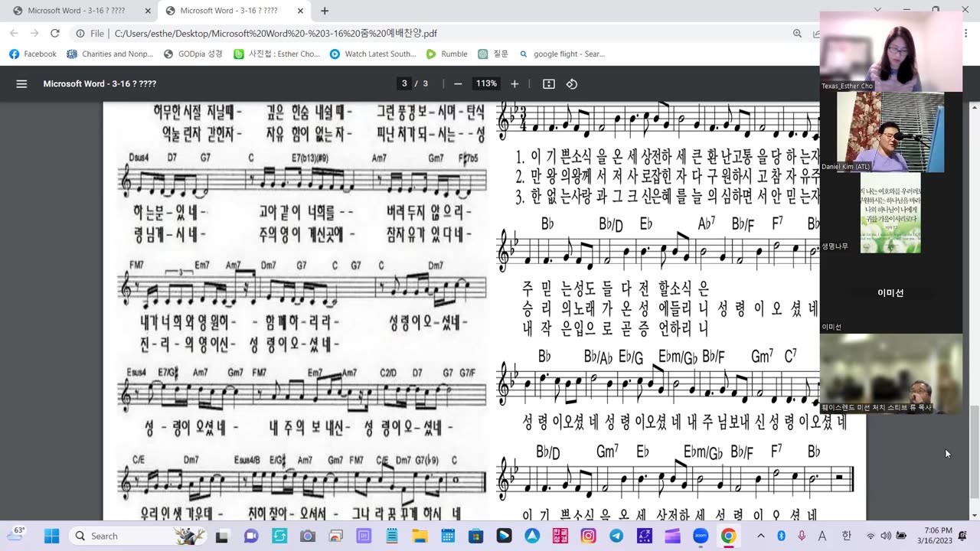Screen dimensions: 980x551
Task: Open Microsoft Store from the taskbar
Action: (x=475, y=536)
